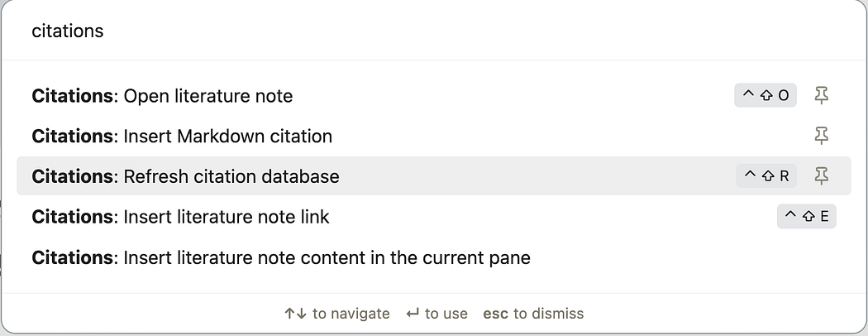
Task: Click the up/down arrows icon in footer
Action: pos(295,314)
